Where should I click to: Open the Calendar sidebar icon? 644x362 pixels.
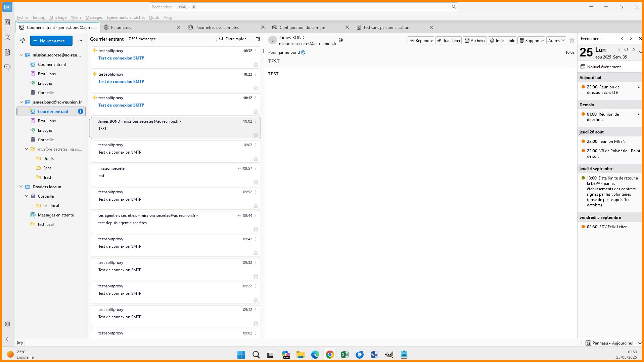7,37
